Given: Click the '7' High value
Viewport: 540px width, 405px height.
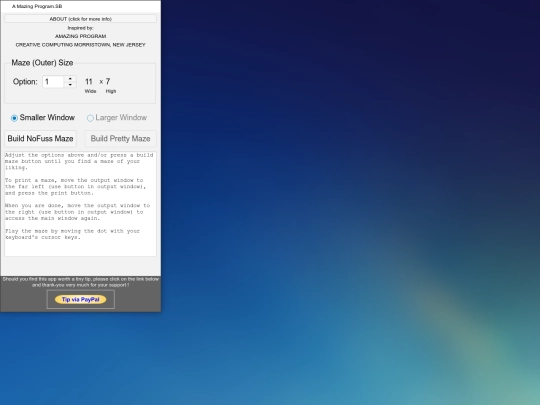Looking at the screenshot, I should (108, 82).
